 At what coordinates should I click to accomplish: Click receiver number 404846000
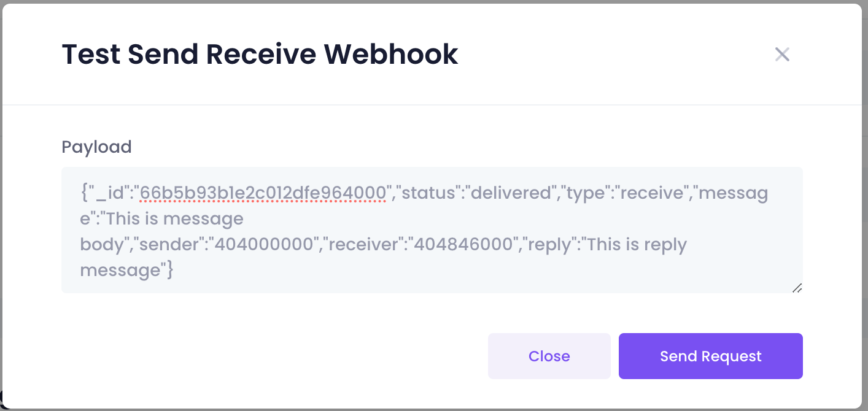(463, 245)
